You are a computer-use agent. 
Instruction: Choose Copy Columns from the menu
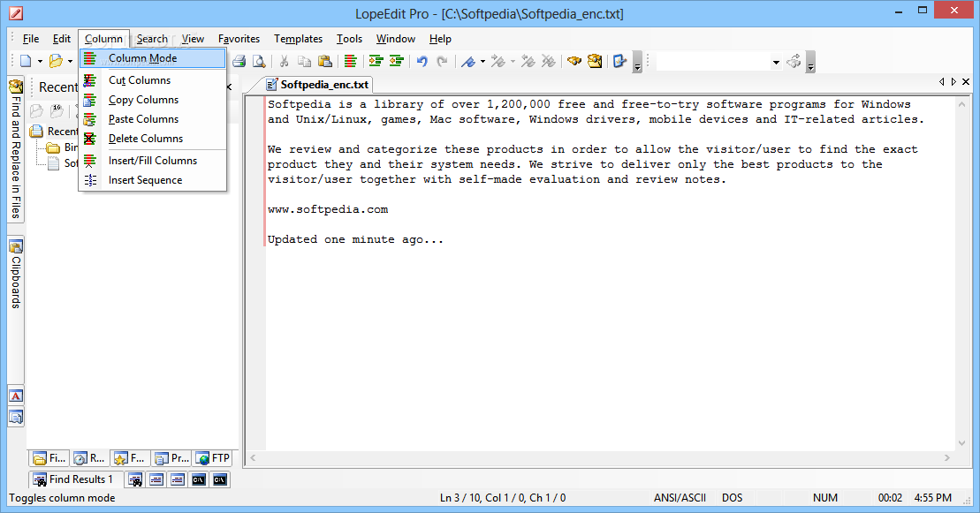pos(153,100)
